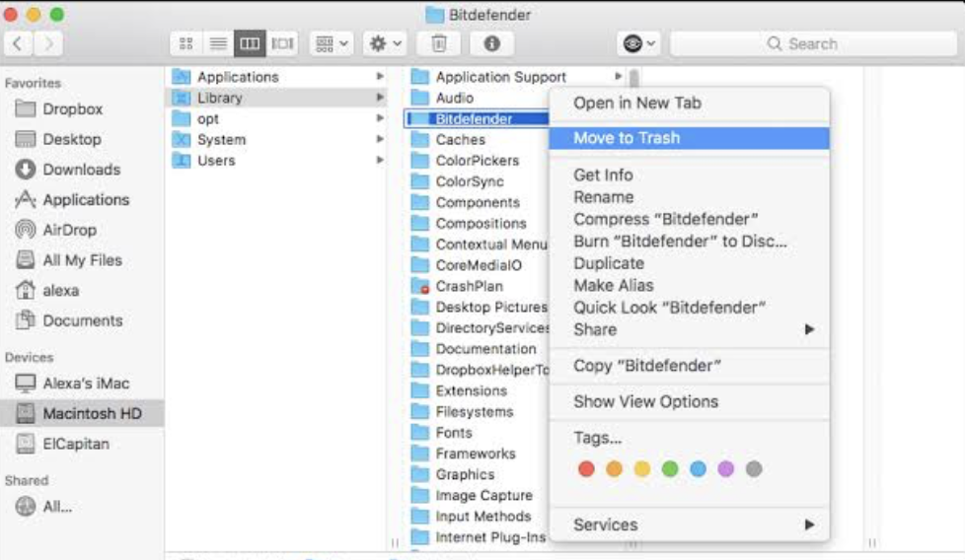The height and width of the screenshot is (560, 965).
Task: Switch to Cover Flow view
Action: tap(282, 43)
